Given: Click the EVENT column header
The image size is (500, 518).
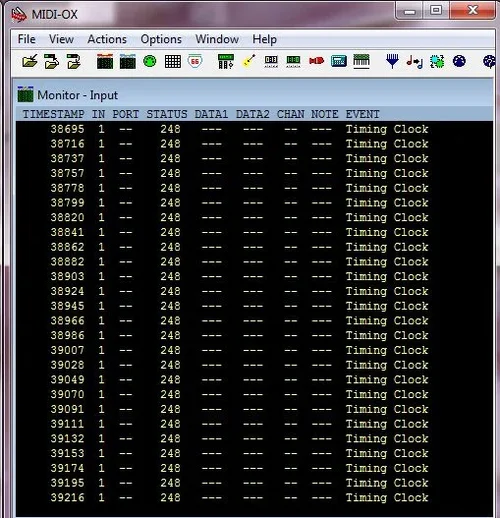Looking at the screenshot, I should [x=363, y=114].
